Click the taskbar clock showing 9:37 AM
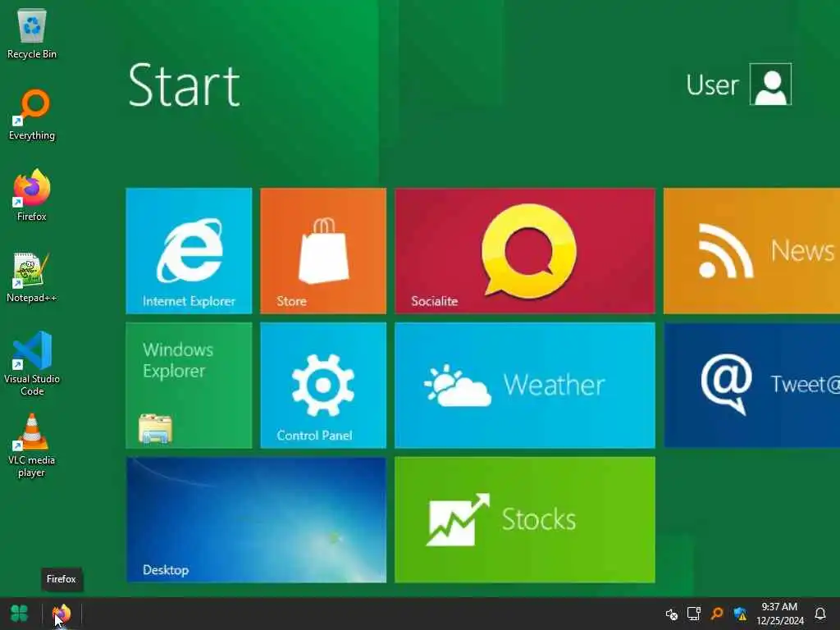 [x=780, y=614]
